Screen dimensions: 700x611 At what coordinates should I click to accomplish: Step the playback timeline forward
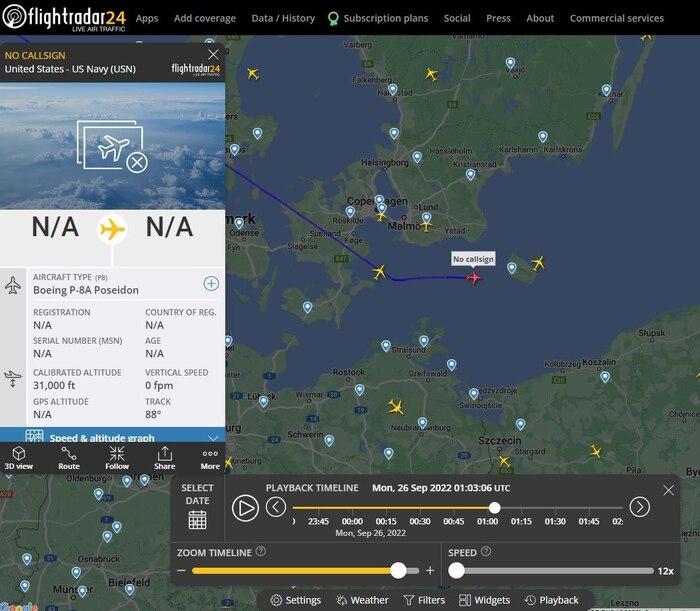[640, 507]
